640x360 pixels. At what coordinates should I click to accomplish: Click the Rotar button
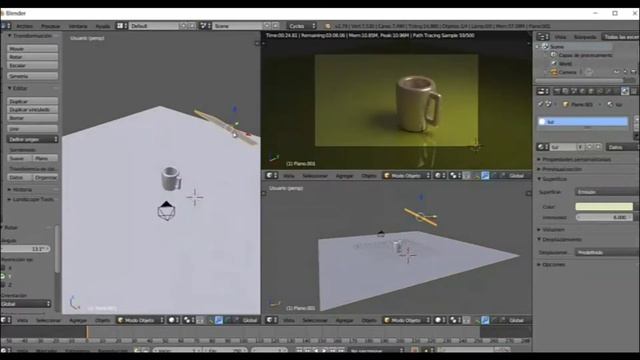32,57
